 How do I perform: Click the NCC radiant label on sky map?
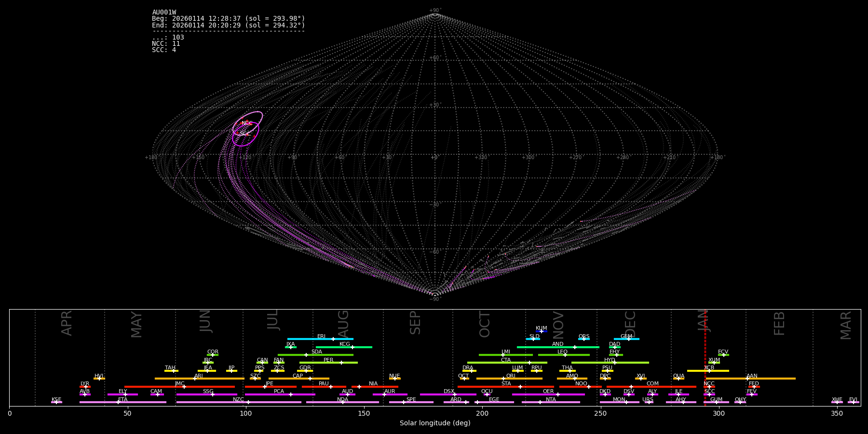coord(247,123)
